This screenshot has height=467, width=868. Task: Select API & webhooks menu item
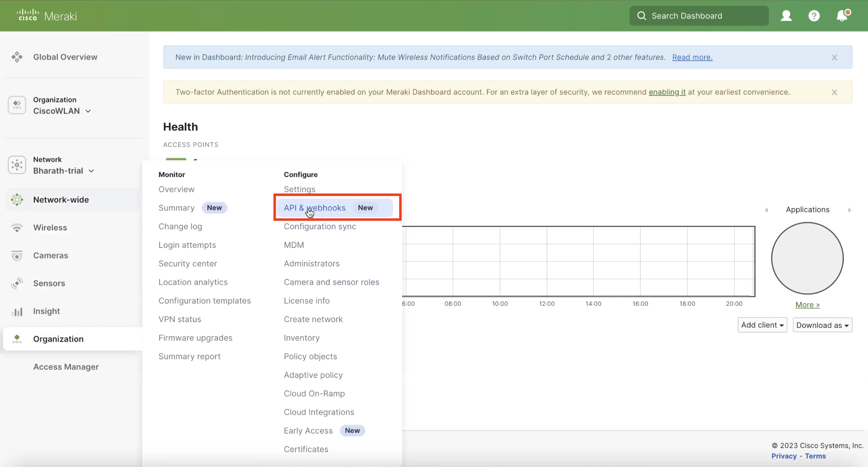pyautogui.click(x=315, y=208)
